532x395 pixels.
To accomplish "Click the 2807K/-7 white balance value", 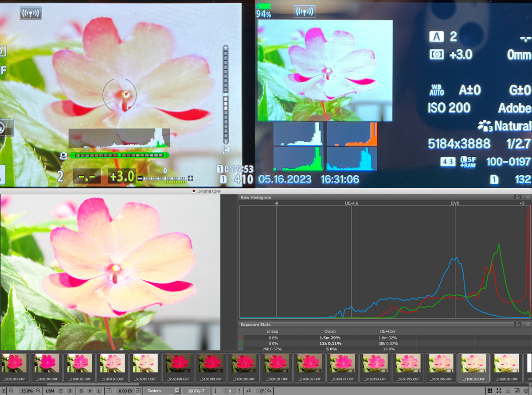I will point(196,391).
